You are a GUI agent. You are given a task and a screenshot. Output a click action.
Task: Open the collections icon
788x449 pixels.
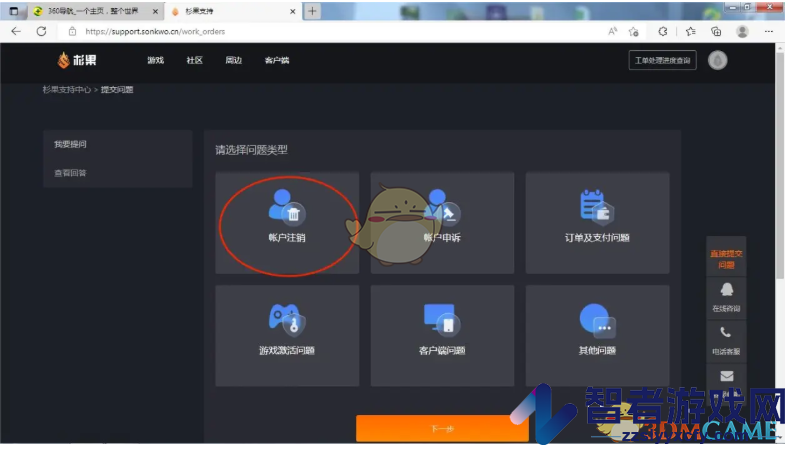(716, 31)
